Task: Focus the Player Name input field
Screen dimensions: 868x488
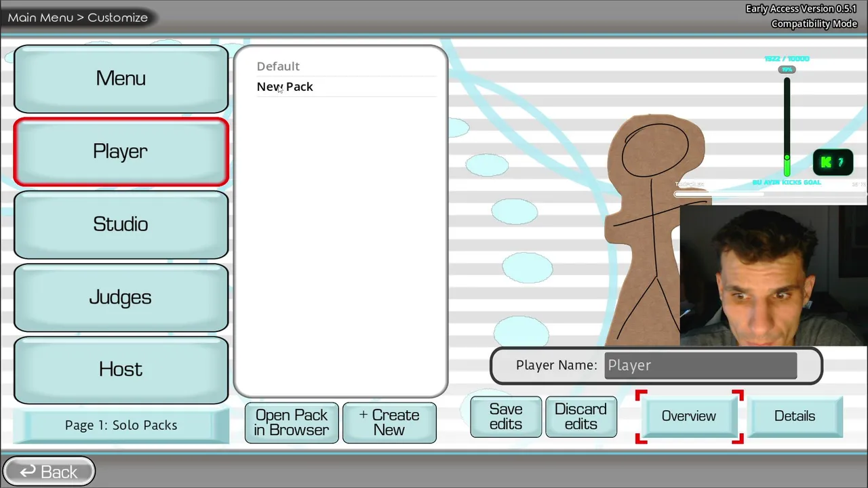Action: (x=701, y=365)
